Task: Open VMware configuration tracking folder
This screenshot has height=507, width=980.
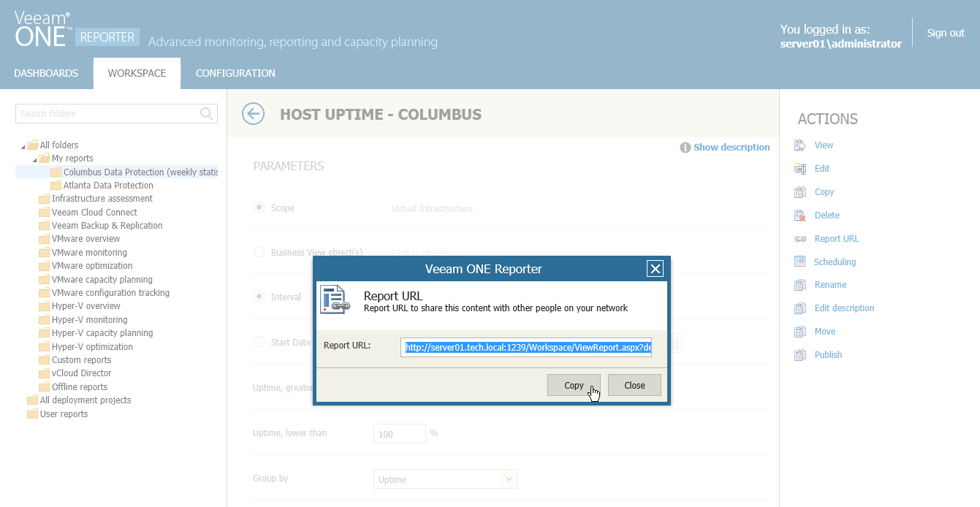Action: (110, 293)
